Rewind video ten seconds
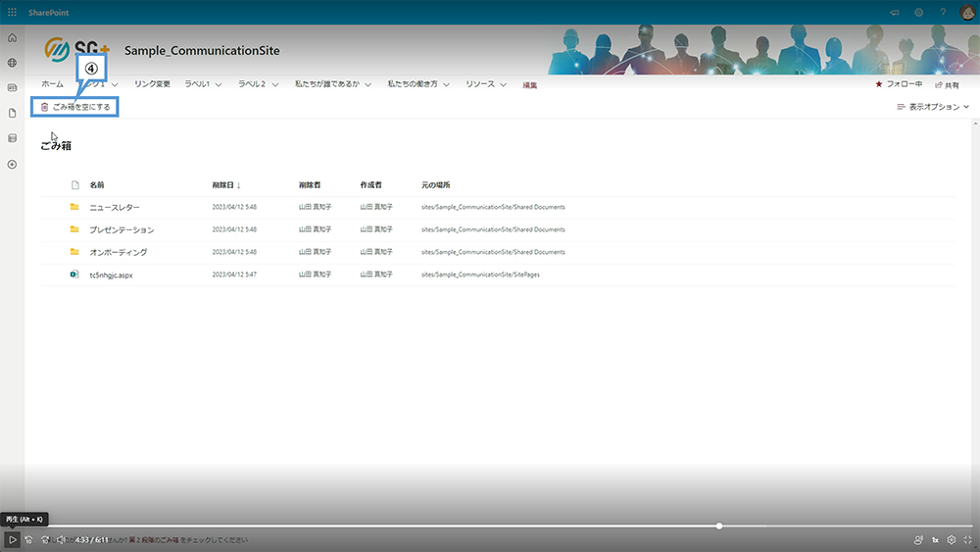 (28, 540)
